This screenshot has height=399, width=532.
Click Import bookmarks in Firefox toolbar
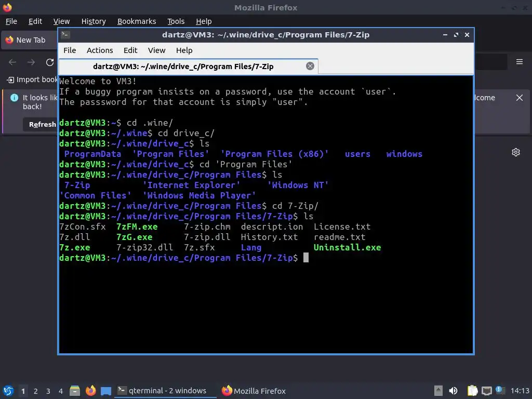[32, 79]
